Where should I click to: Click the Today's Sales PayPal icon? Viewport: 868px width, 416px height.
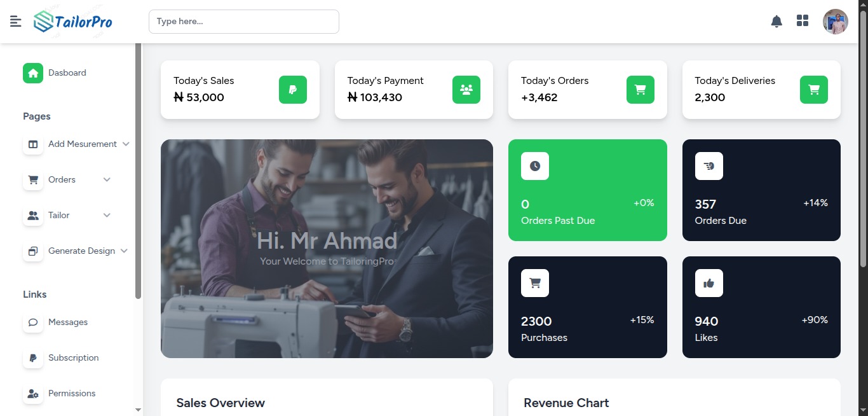click(293, 90)
